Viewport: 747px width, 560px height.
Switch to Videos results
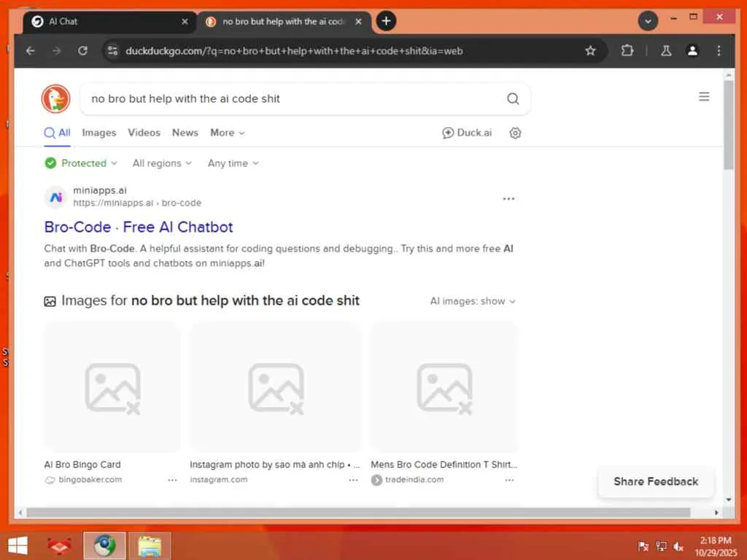click(x=144, y=133)
